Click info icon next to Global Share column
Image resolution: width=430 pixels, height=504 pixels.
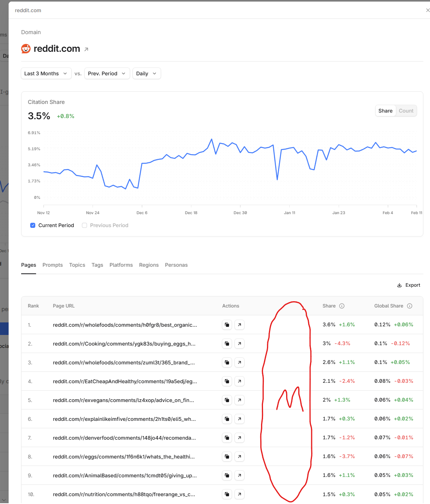click(410, 306)
